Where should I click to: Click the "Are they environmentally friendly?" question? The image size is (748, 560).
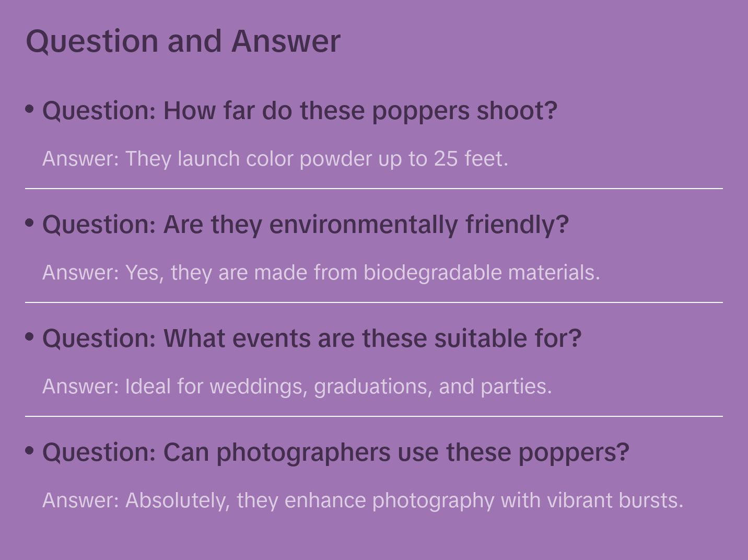click(x=306, y=225)
